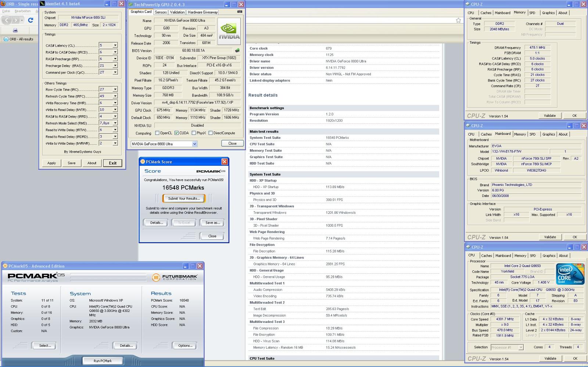Click the BIOS save chip icon in GPU-Z

click(237, 50)
